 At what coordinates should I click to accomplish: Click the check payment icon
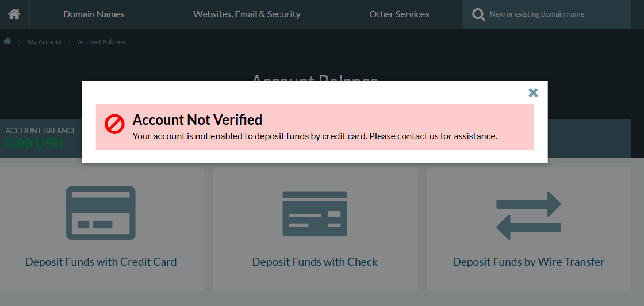[315, 213]
